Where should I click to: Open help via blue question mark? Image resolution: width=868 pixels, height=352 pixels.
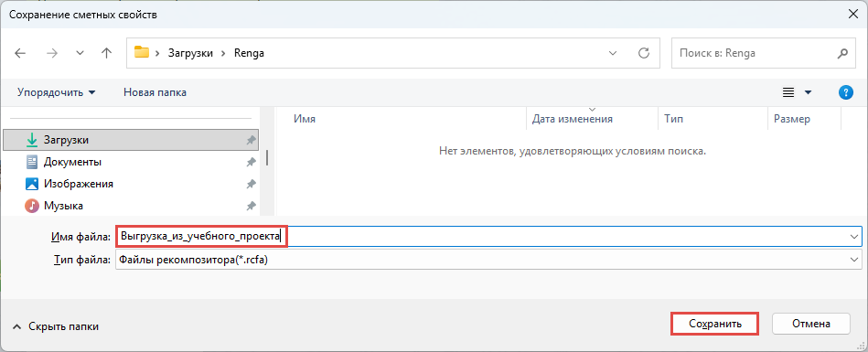(846, 92)
